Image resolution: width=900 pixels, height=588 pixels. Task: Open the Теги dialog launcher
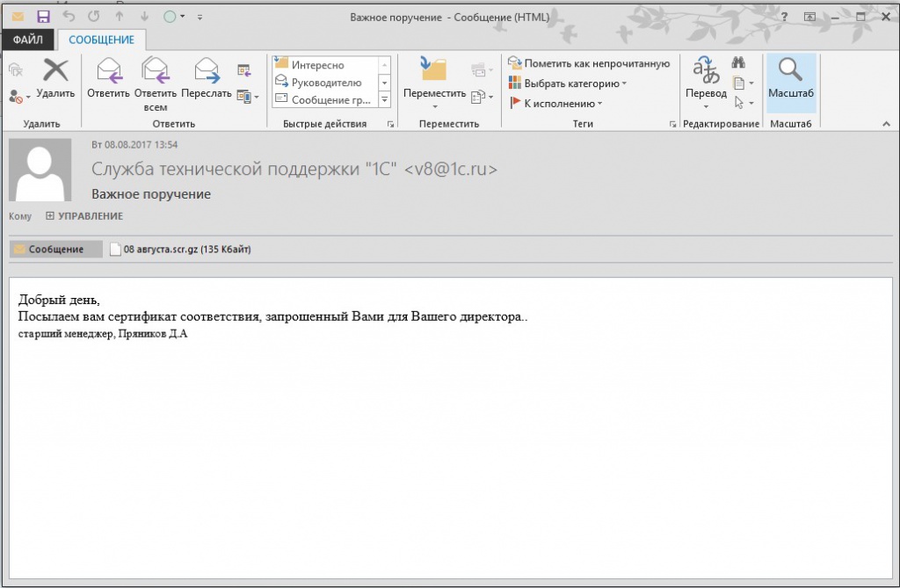tap(672, 124)
